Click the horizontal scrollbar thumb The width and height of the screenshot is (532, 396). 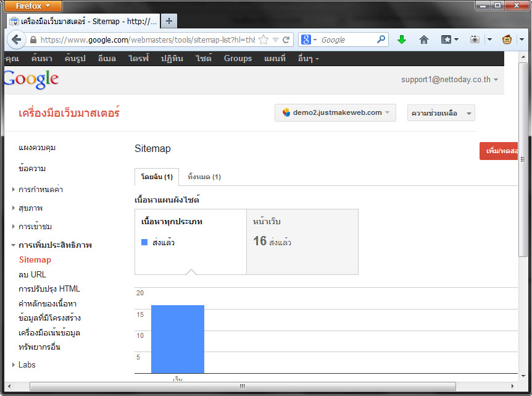point(243,387)
